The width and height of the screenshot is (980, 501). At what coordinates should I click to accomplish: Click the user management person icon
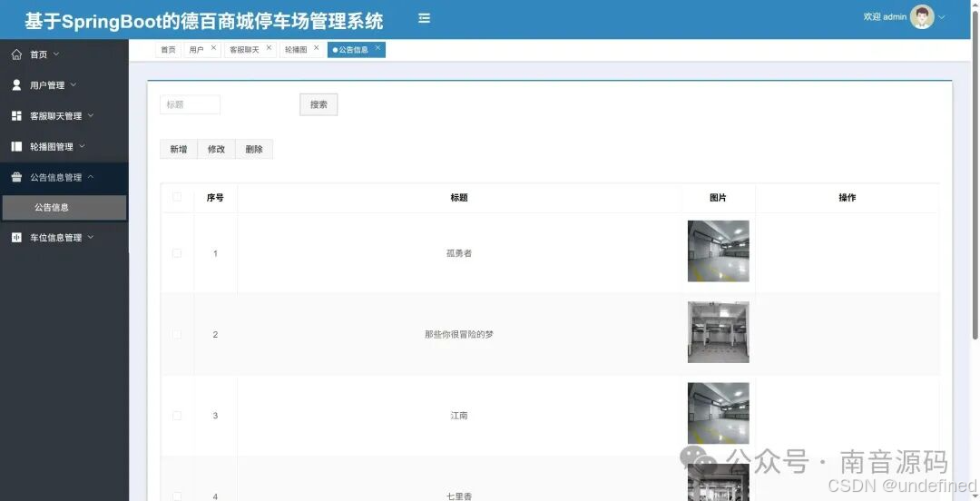[x=17, y=85]
